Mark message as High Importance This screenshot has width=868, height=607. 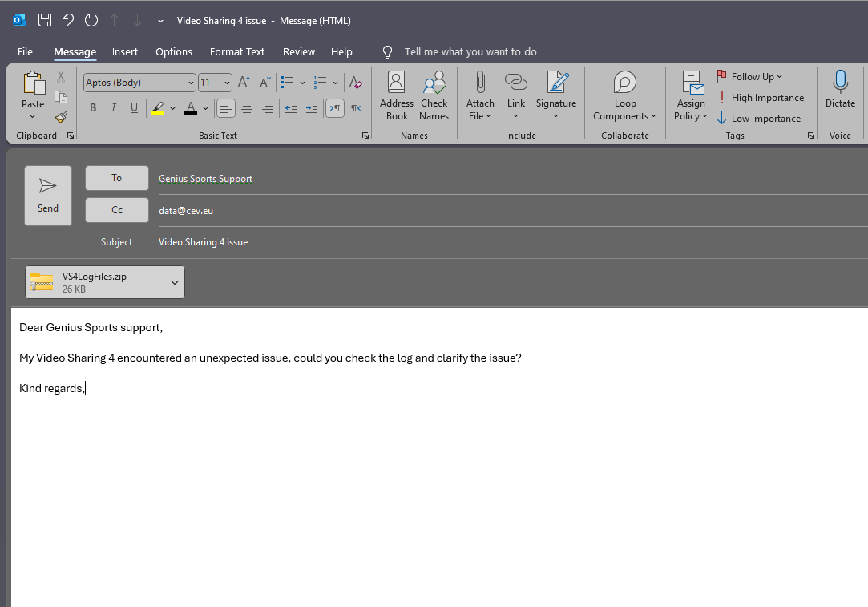click(x=761, y=98)
